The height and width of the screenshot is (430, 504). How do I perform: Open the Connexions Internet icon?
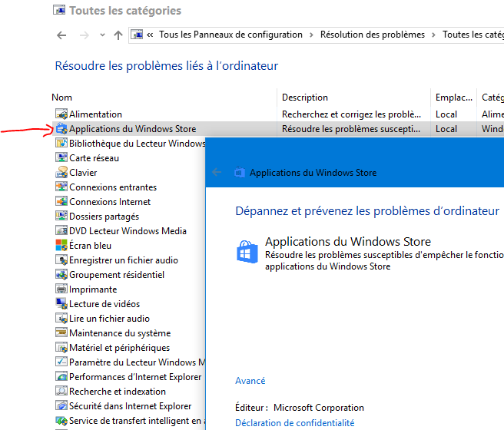tap(61, 202)
